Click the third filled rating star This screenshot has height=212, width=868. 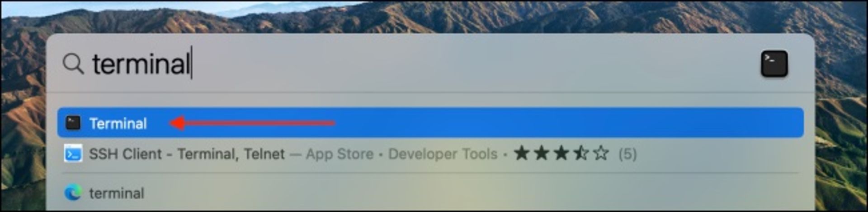pos(561,153)
